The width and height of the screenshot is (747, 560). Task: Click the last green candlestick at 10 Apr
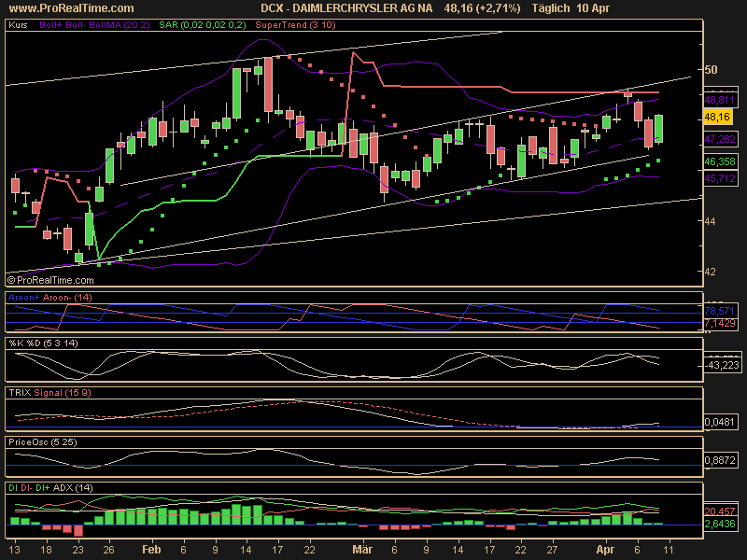659,129
